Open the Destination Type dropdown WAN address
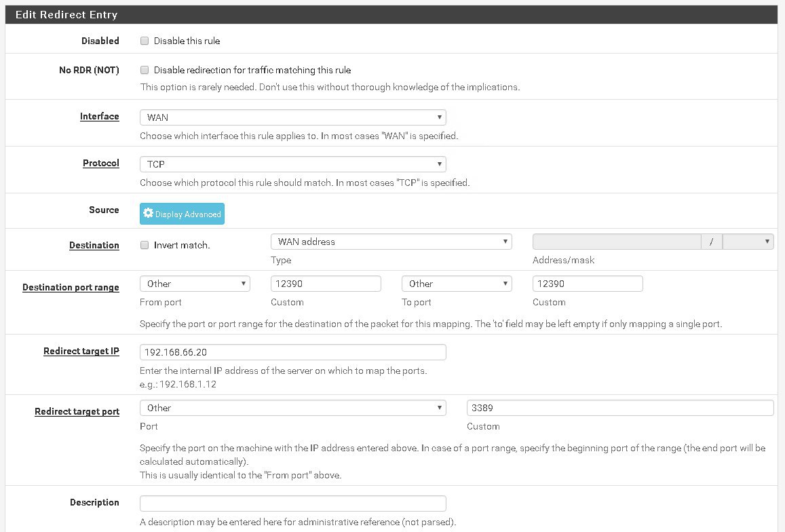 click(x=391, y=242)
